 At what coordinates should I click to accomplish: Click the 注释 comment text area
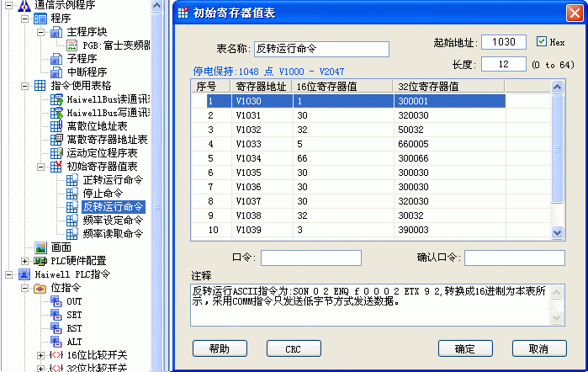(370, 305)
